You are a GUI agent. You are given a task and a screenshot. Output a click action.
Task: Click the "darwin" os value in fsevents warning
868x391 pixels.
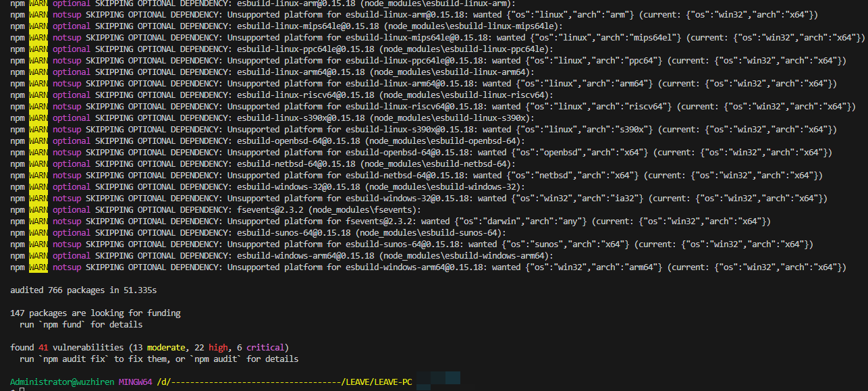coord(512,221)
